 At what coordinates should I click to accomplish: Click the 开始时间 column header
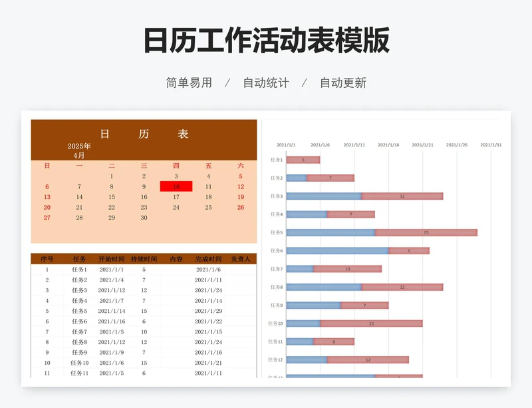[x=112, y=259]
